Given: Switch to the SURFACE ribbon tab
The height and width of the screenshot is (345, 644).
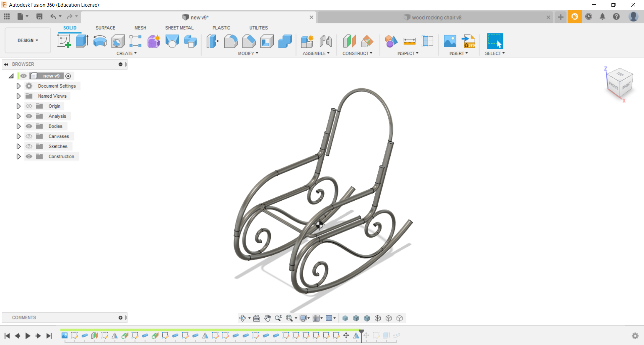Looking at the screenshot, I should click(105, 28).
